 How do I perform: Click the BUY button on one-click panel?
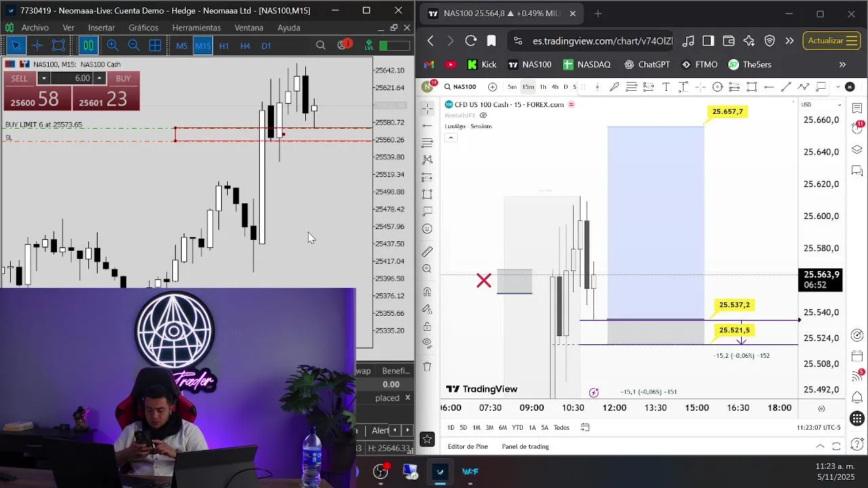[x=123, y=79]
